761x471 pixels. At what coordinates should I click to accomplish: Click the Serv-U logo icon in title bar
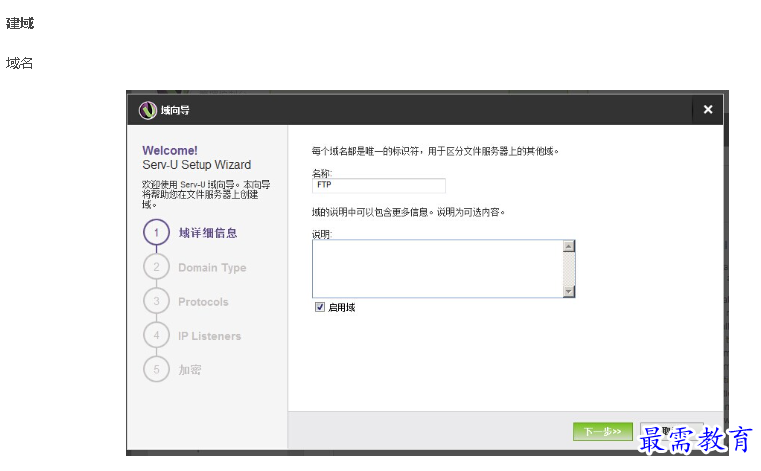[x=148, y=110]
